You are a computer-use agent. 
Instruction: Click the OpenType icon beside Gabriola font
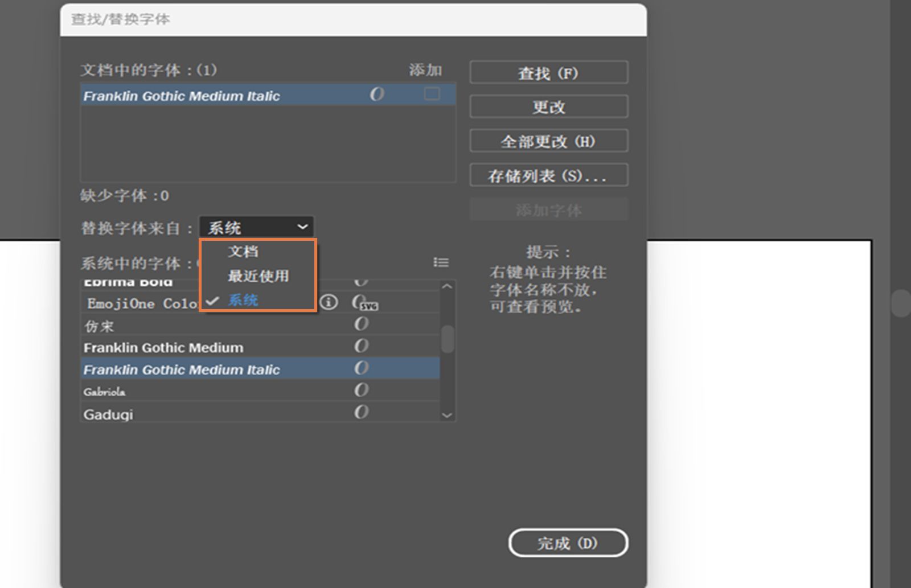pyautogui.click(x=362, y=390)
